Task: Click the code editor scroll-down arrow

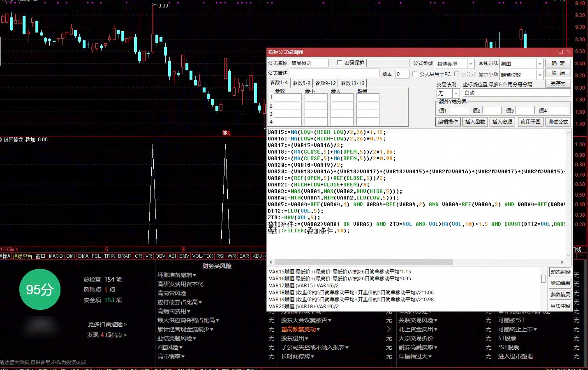Action: (x=568, y=255)
